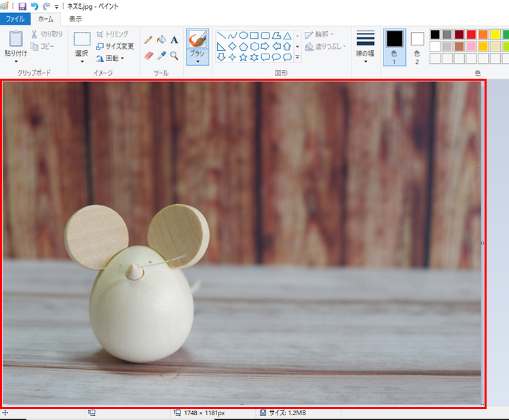Select the Text tool
The image size is (509, 420).
pos(174,40)
